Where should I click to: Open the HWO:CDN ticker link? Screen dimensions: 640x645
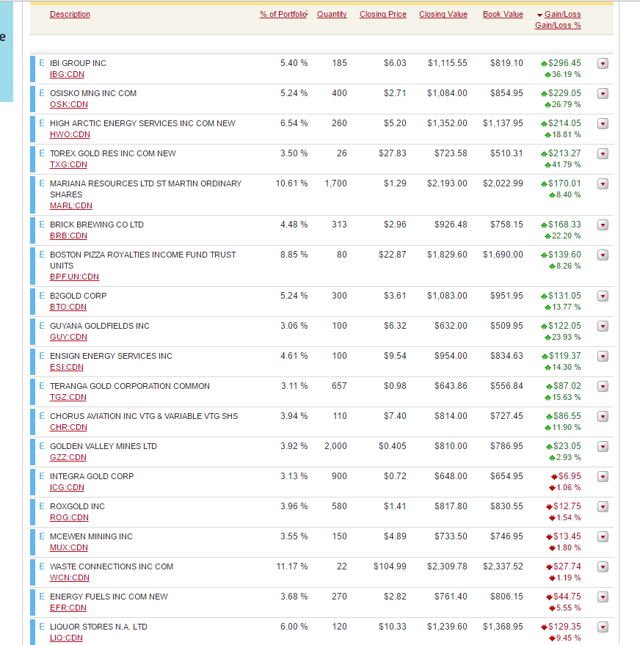pyautogui.click(x=70, y=135)
